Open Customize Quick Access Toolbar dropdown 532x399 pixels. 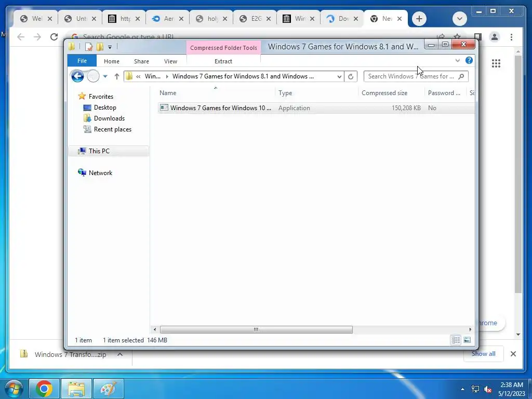110,47
